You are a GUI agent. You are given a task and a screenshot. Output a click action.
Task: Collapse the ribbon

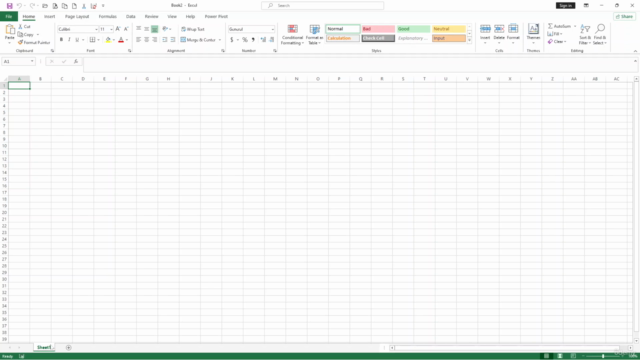coord(635,51)
